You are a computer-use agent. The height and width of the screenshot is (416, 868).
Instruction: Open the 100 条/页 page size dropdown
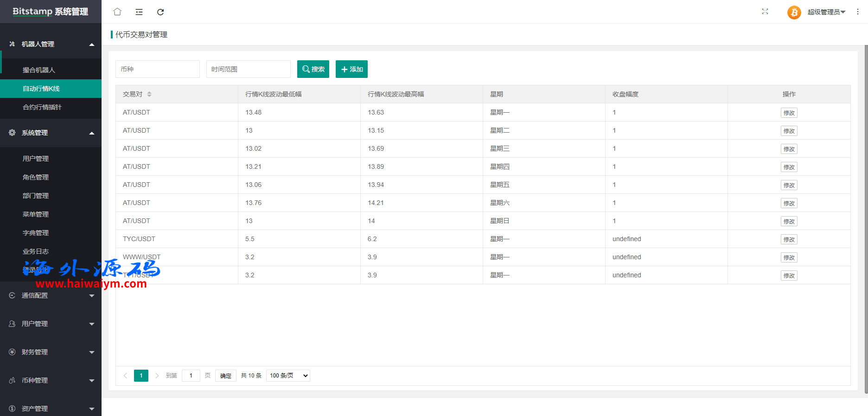pyautogui.click(x=288, y=376)
